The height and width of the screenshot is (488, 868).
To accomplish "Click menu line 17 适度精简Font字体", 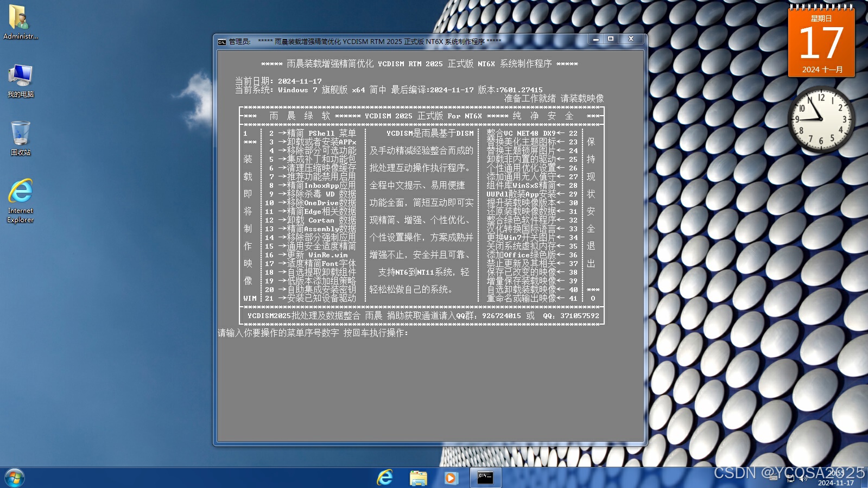I will 311,263.
